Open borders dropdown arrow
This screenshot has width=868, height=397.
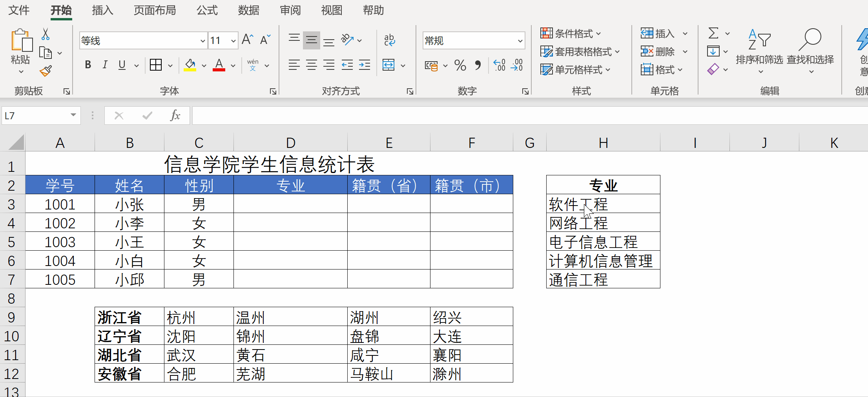click(x=170, y=66)
